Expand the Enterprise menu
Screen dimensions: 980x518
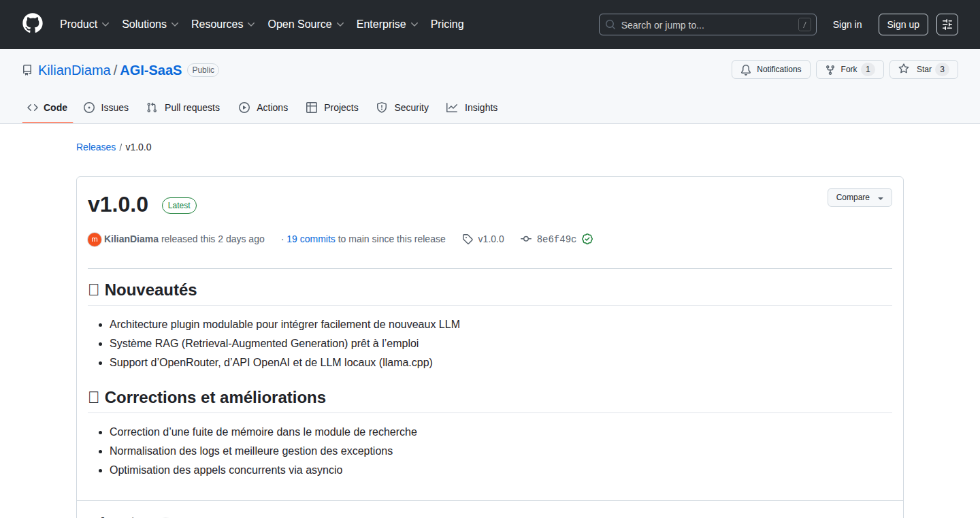[x=387, y=24]
